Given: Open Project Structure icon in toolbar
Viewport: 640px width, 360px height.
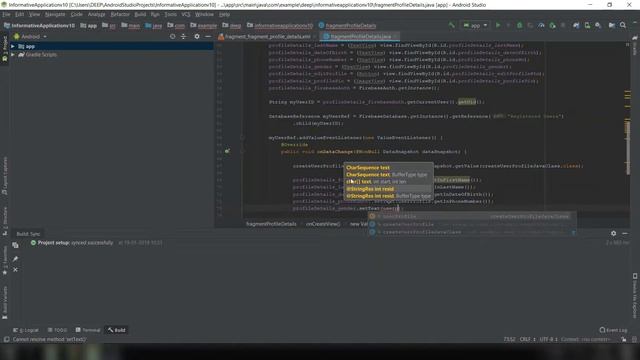Looking at the screenshot, I should coord(611,25).
